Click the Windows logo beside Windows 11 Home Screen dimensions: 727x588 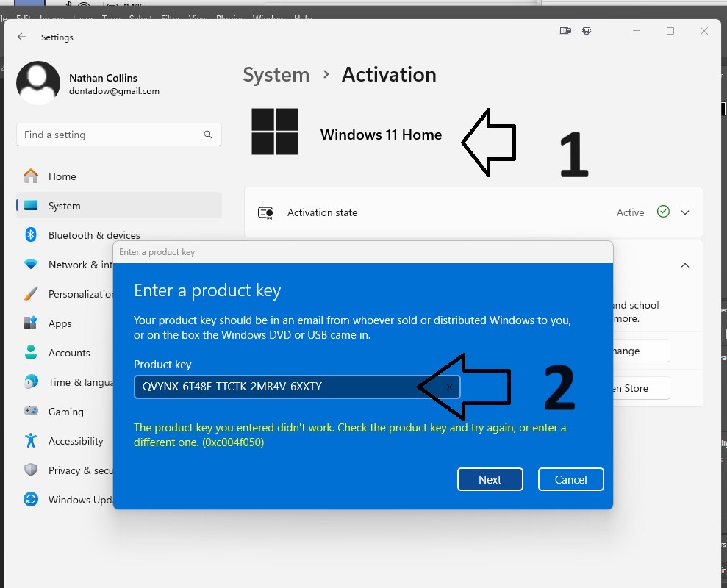click(x=274, y=132)
